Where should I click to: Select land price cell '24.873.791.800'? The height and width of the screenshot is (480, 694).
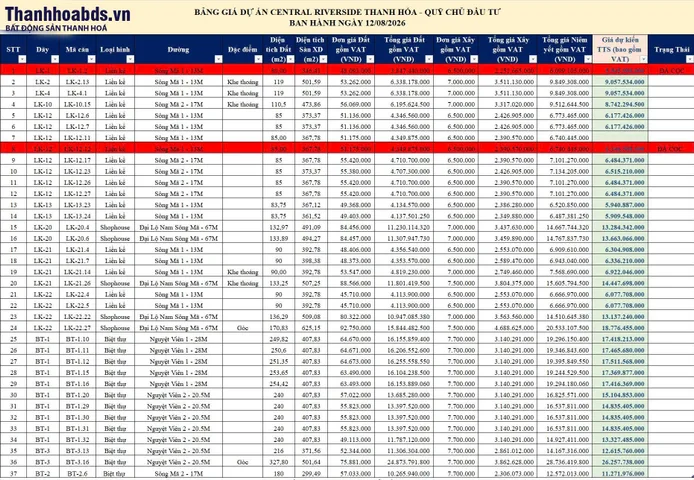pos(404,462)
